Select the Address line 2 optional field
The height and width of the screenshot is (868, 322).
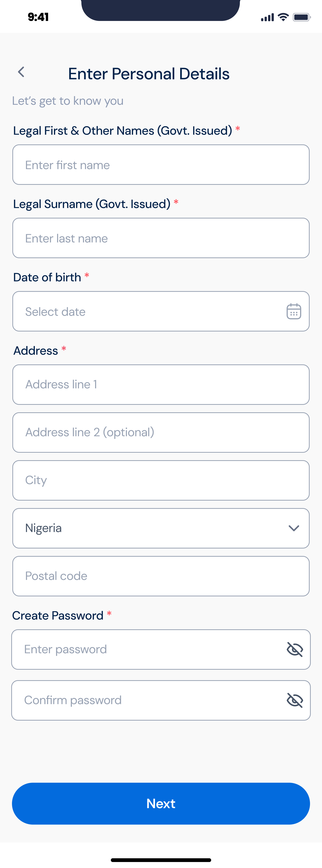point(161,432)
